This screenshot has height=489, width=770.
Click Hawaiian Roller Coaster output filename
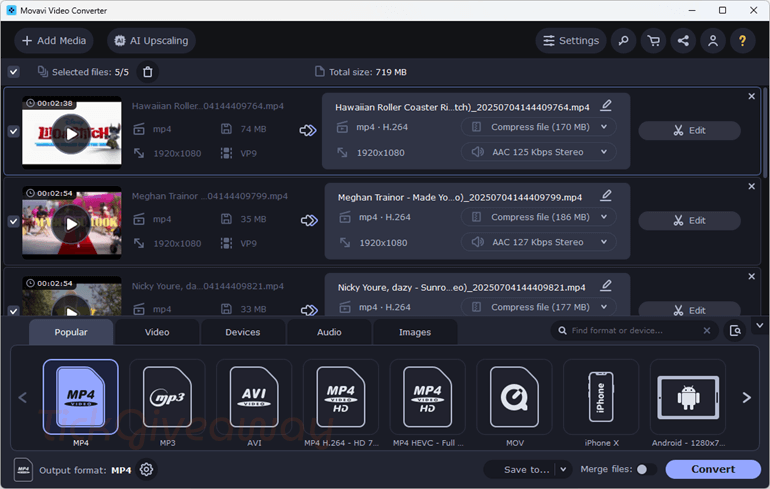[x=462, y=108]
